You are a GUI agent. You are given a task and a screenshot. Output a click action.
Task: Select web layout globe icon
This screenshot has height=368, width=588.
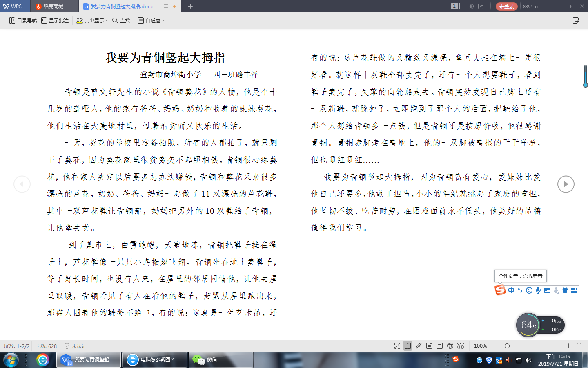coord(450,346)
